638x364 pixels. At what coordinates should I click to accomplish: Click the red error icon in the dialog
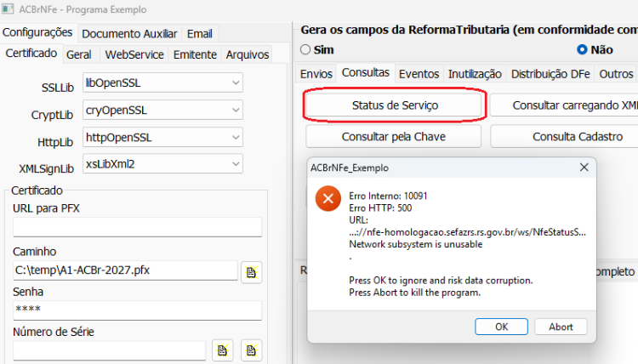pyautogui.click(x=328, y=198)
